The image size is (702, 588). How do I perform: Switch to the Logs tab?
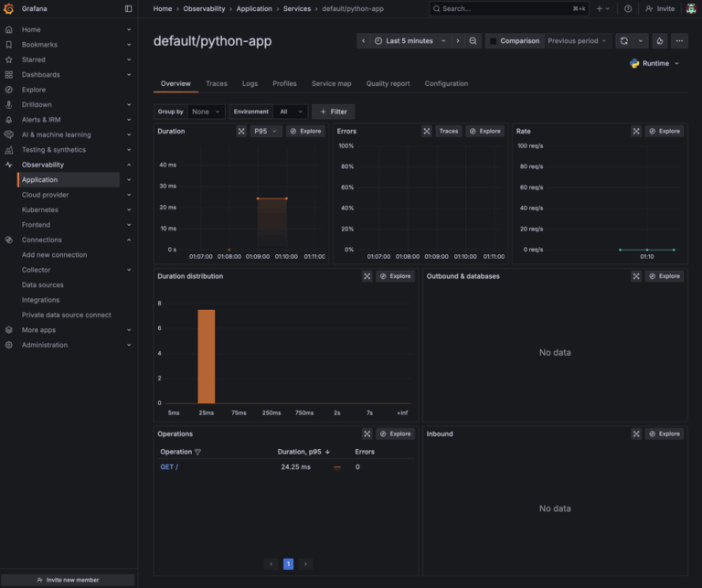point(250,84)
